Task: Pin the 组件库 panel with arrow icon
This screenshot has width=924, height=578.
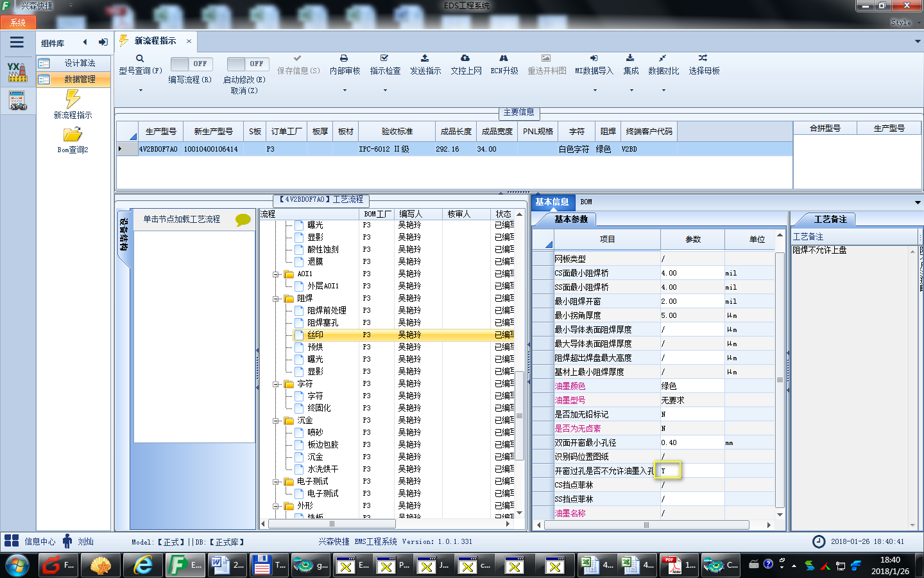Action: pyautogui.click(x=103, y=42)
